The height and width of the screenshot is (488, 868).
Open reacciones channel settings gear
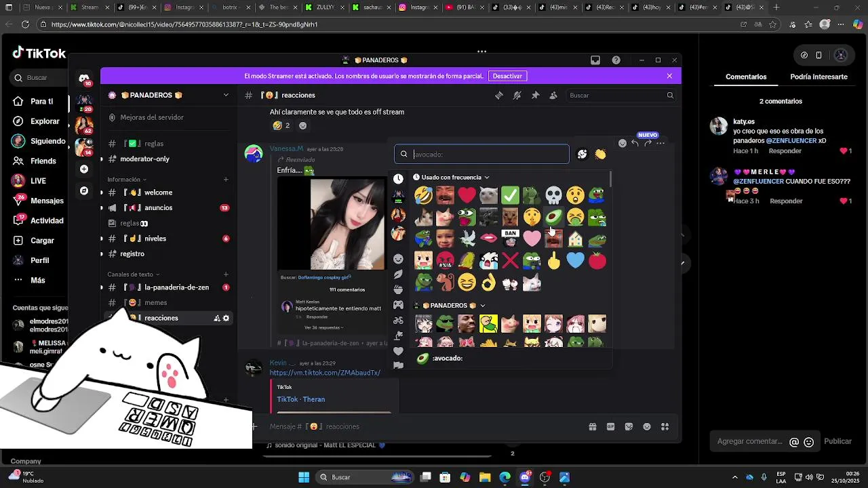tap(226, 318)
